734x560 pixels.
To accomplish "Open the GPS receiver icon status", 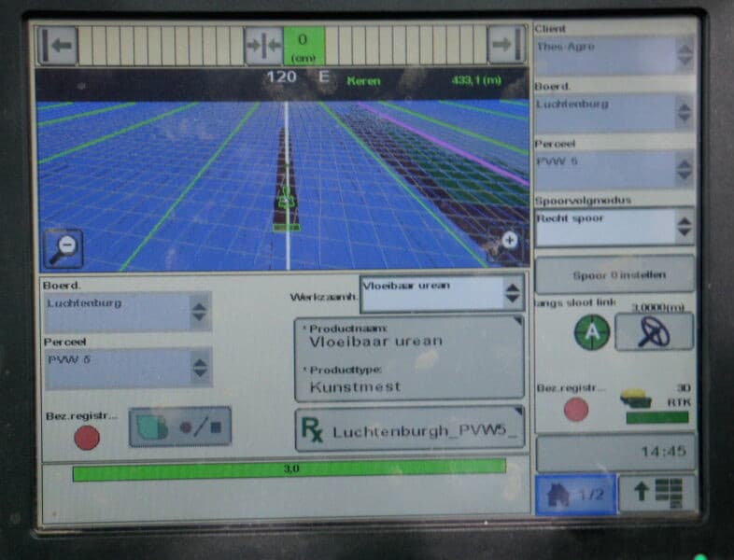I will tap(635, 399).
